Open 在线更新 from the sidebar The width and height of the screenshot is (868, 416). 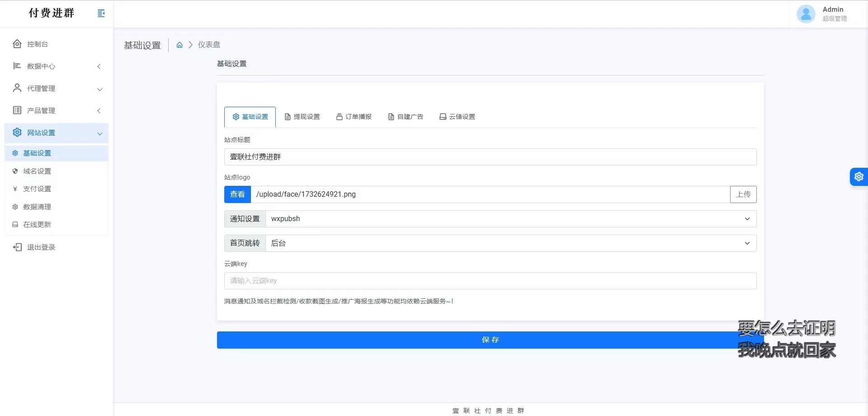pos(38,224)
